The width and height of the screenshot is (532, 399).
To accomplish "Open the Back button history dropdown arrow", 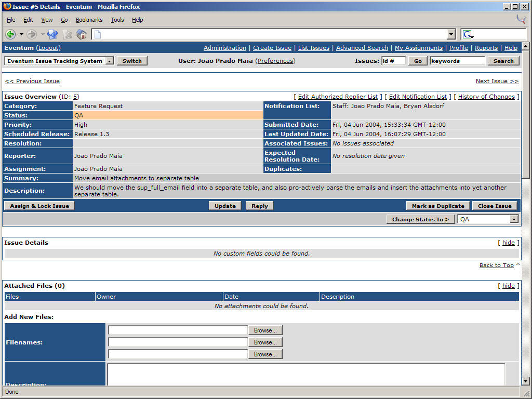I will pyautogui.click(x=21, y=34).
